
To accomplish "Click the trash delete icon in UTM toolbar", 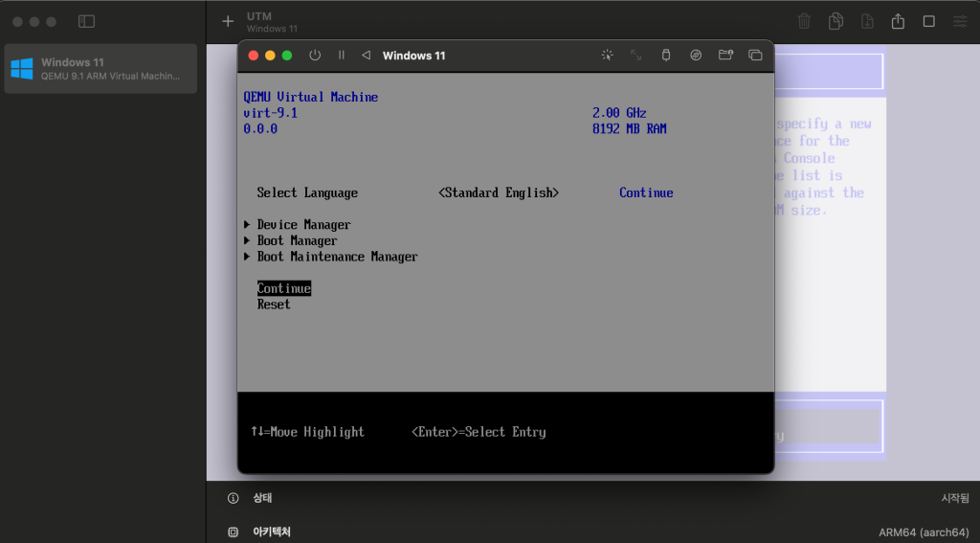I will coord(804,21).
